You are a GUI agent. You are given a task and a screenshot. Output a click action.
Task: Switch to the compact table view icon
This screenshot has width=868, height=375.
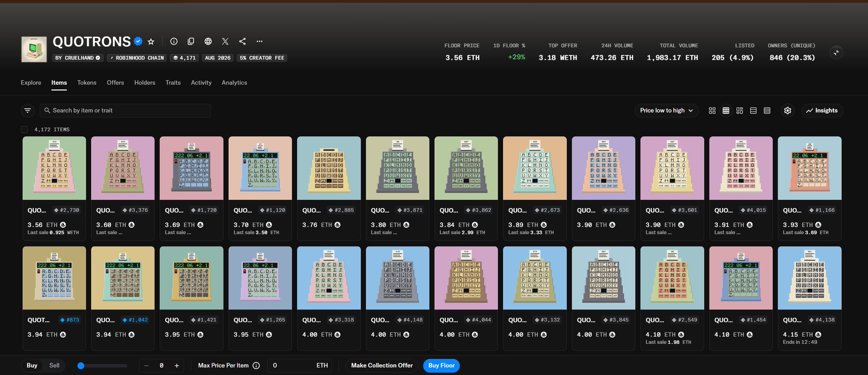(767, 111)
